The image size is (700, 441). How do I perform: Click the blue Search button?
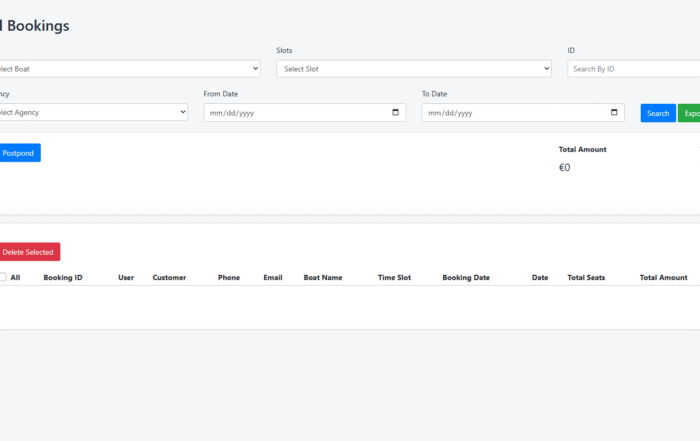pyautogui.click(x=658, y=113)
